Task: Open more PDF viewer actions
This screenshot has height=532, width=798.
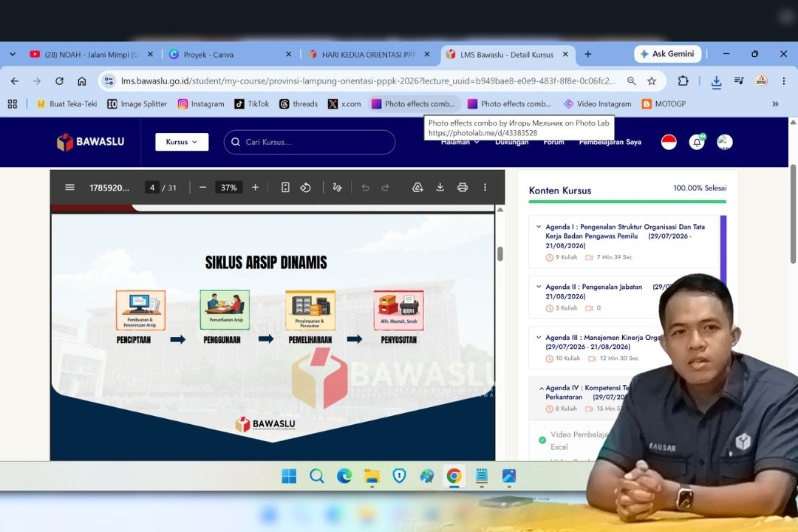Action: click(485, 188)
